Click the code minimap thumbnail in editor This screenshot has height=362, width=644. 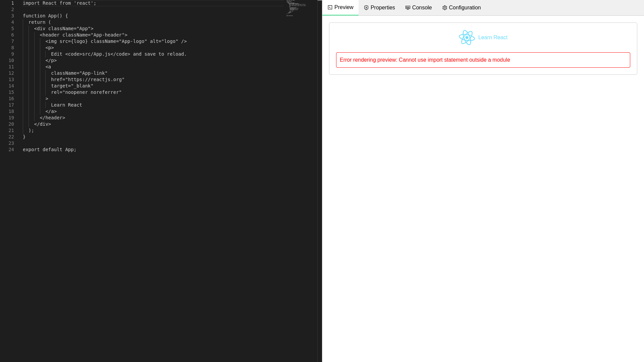pos(296,8)
